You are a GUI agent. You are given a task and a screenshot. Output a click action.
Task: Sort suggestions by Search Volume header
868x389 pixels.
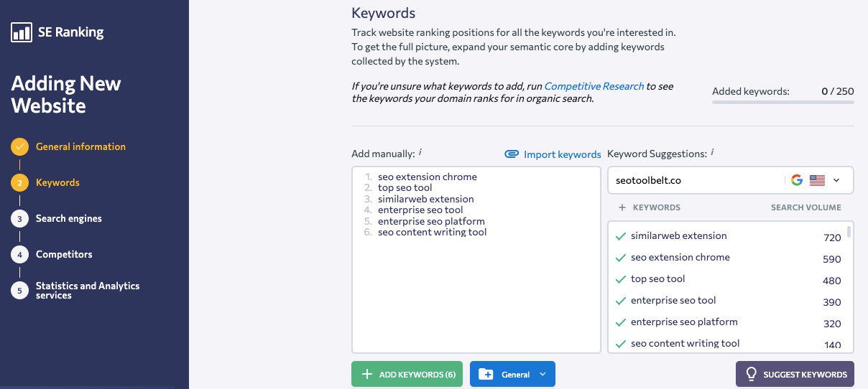(805, 207)
